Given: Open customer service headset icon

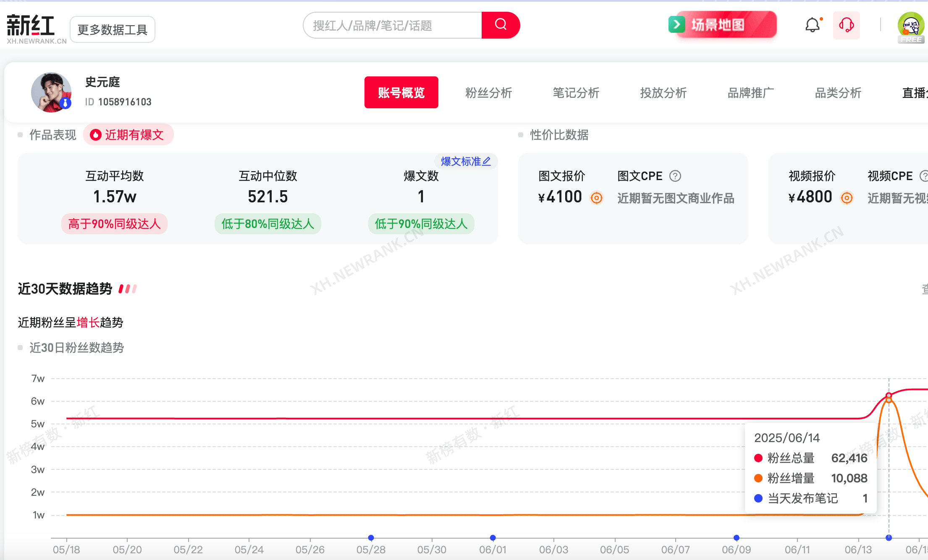Looking at the screenshot, I should click(847, 25).
